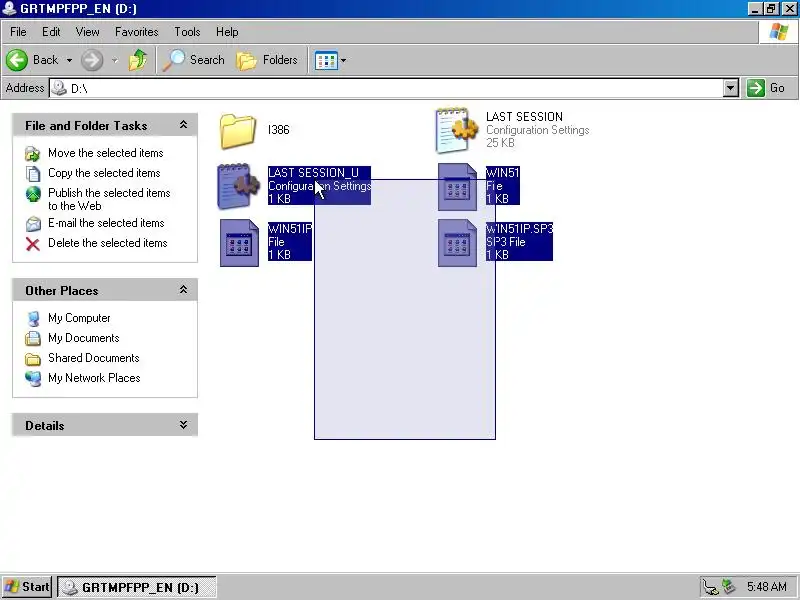
Task: Select the I386 folder icon
Action: (238, 131)
